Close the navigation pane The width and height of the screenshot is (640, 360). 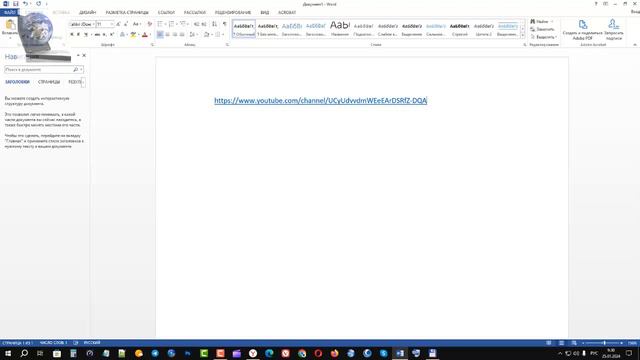[84, 55]
